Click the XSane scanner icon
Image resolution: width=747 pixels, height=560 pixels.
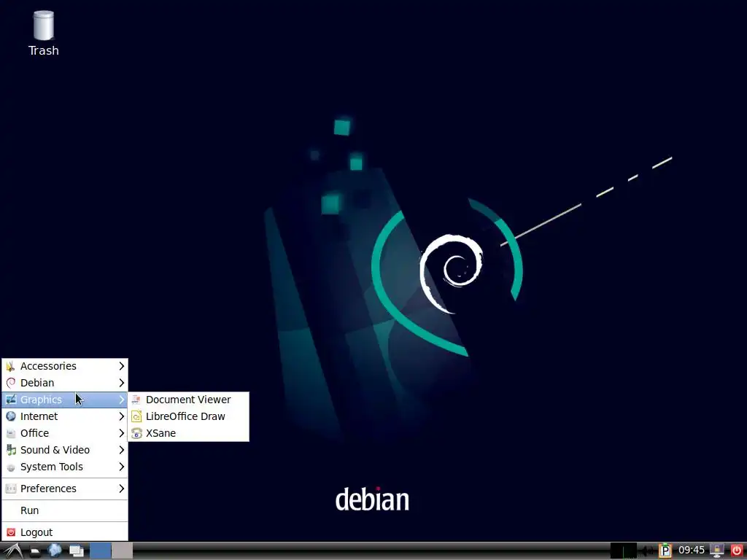136,433
